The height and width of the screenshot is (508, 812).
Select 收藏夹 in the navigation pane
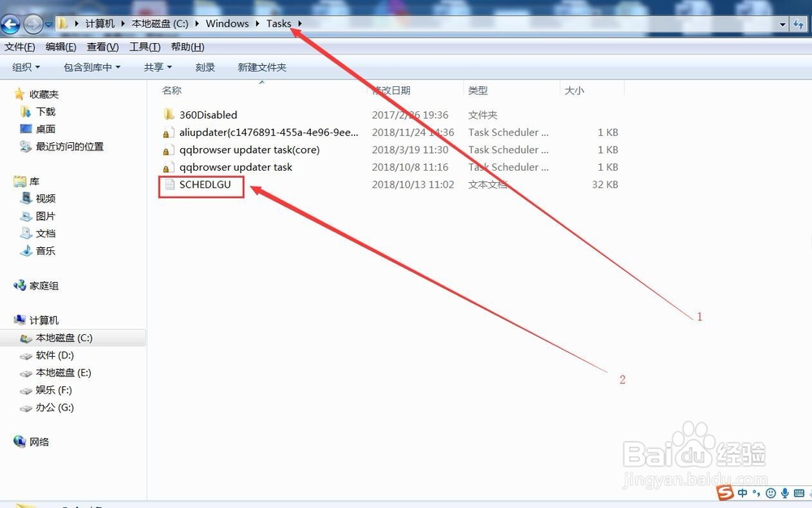[44, 94]
